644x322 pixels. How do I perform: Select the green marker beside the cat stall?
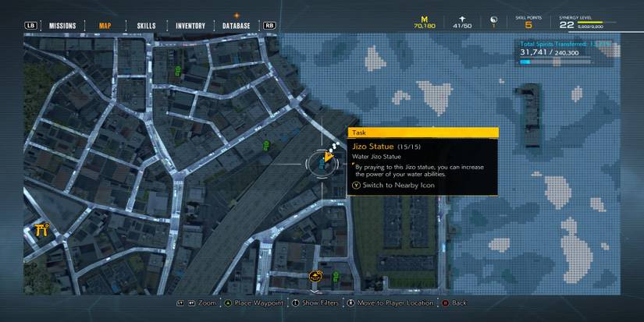(336, 276)
